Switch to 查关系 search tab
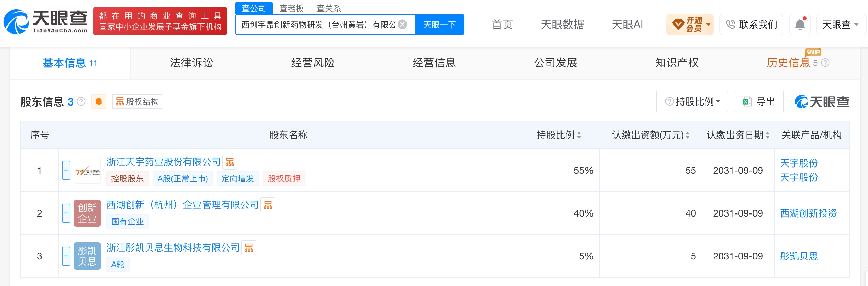 point(329,8)
